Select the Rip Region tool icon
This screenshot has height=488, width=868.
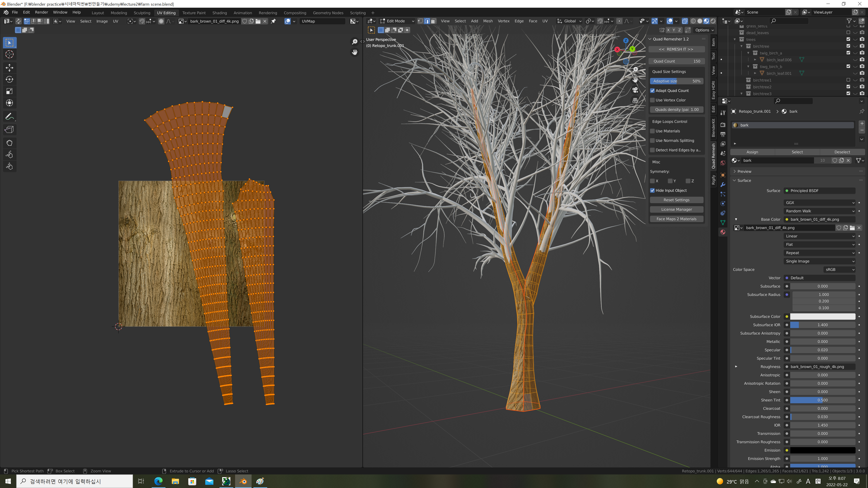pos(9,130)
